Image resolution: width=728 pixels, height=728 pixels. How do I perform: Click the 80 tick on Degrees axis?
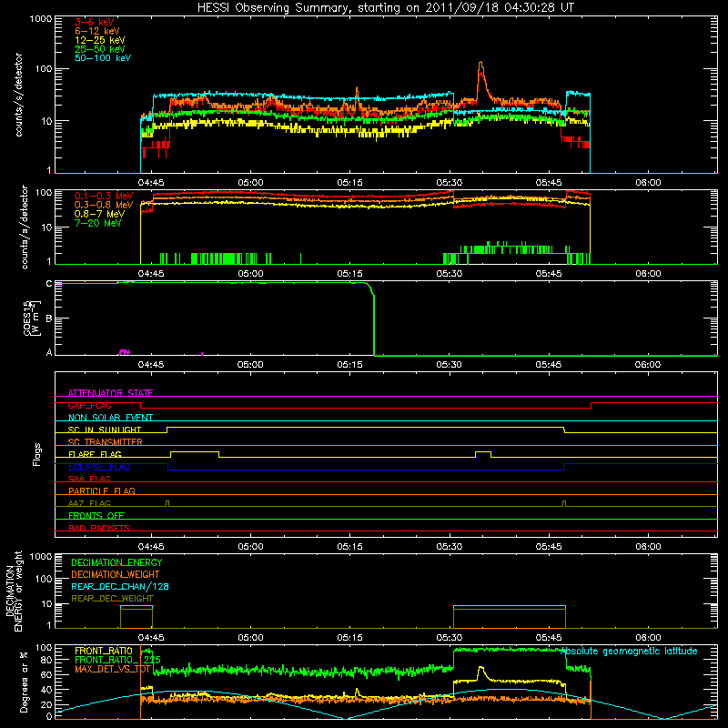pos(46,660)
